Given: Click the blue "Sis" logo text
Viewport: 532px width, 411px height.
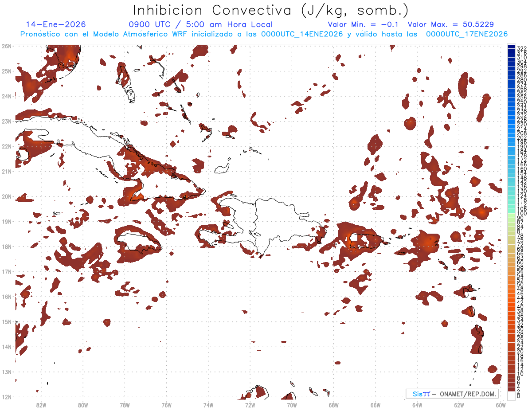Looking at the screenshot, I should 418,394.
